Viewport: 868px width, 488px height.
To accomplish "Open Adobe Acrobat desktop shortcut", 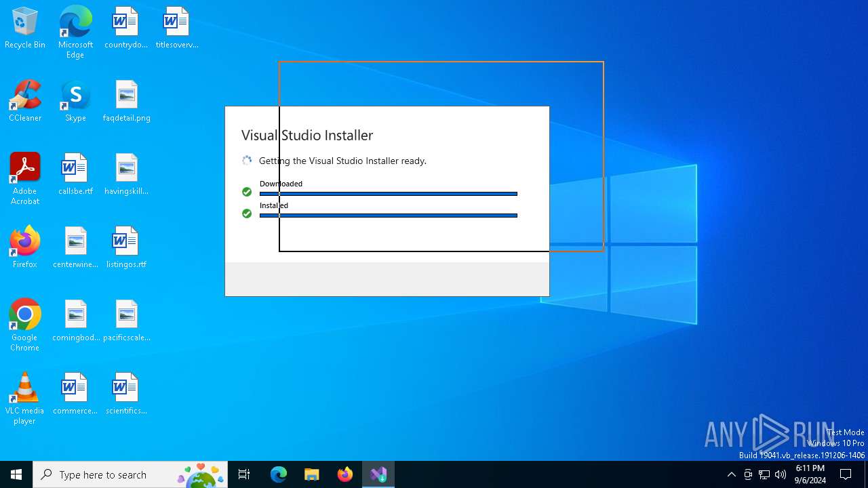I will (25, 178).
